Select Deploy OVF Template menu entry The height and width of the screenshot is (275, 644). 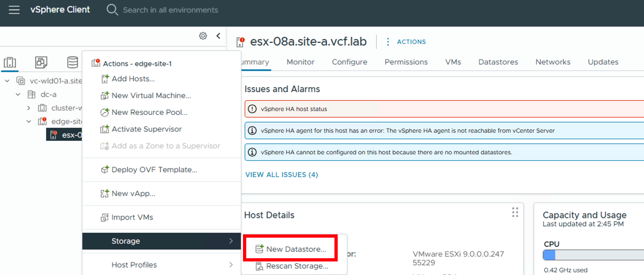click(x=154, y=169)
